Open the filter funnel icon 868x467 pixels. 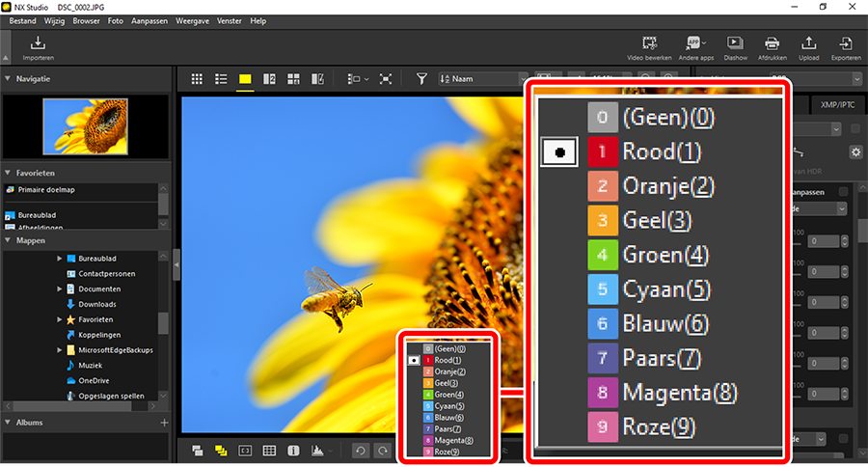point(421,79)
